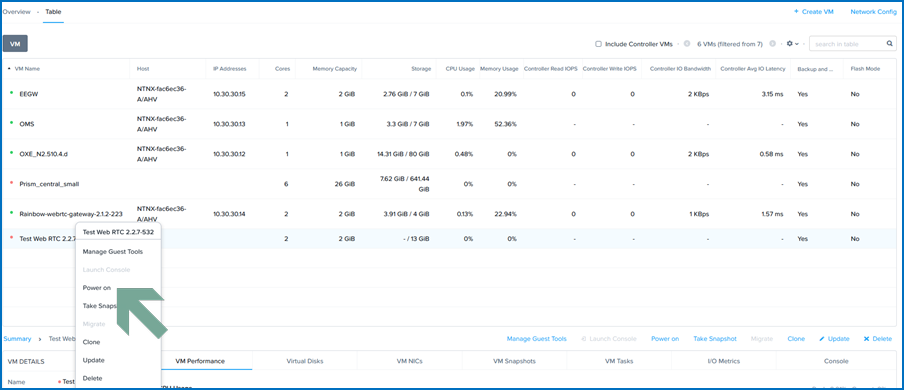Click the VM filter button
The width and height of the screenshot is (904, 390).
15,44
